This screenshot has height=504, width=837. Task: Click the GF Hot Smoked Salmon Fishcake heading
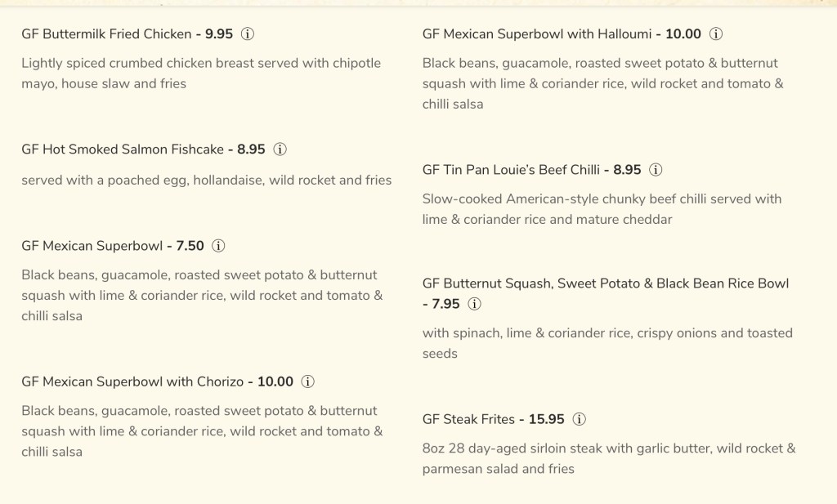coord(122,149)
